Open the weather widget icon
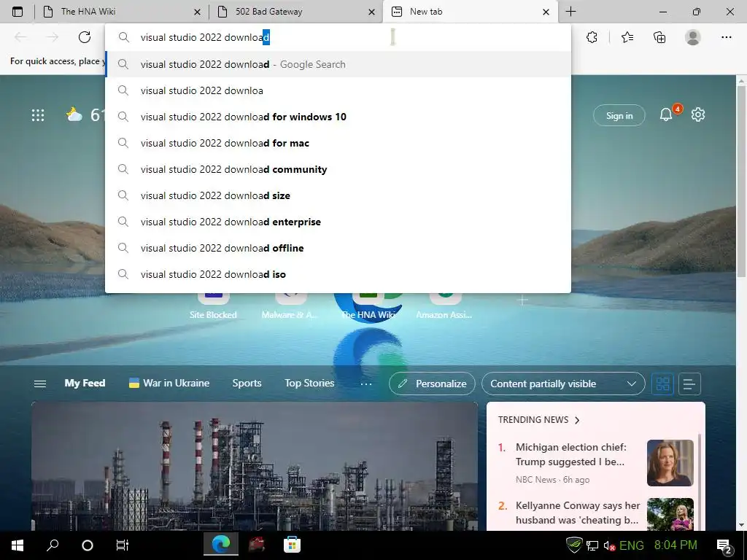This screenshot has height=560, width=747. point(74,114)
